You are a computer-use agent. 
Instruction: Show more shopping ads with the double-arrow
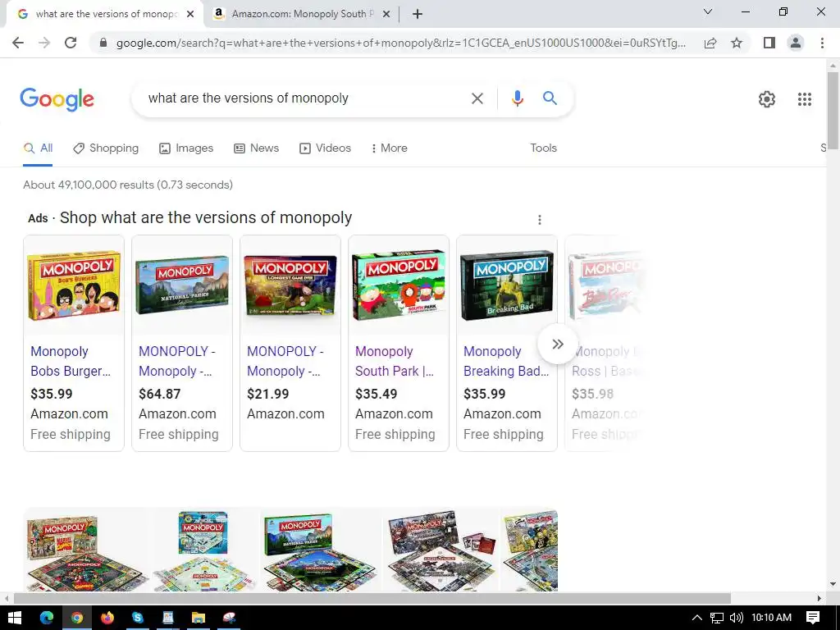pos(558,344)
